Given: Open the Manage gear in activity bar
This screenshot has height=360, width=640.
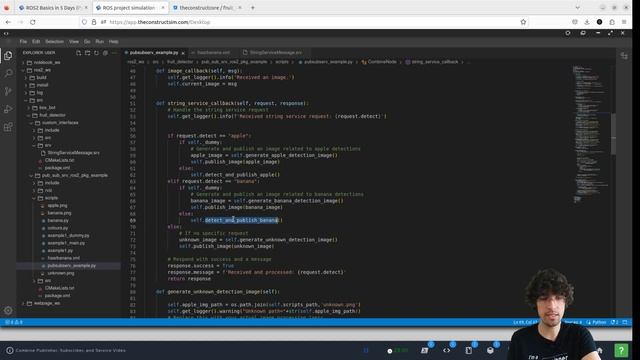Looking at the screenshot, I should tap(8, 311).
